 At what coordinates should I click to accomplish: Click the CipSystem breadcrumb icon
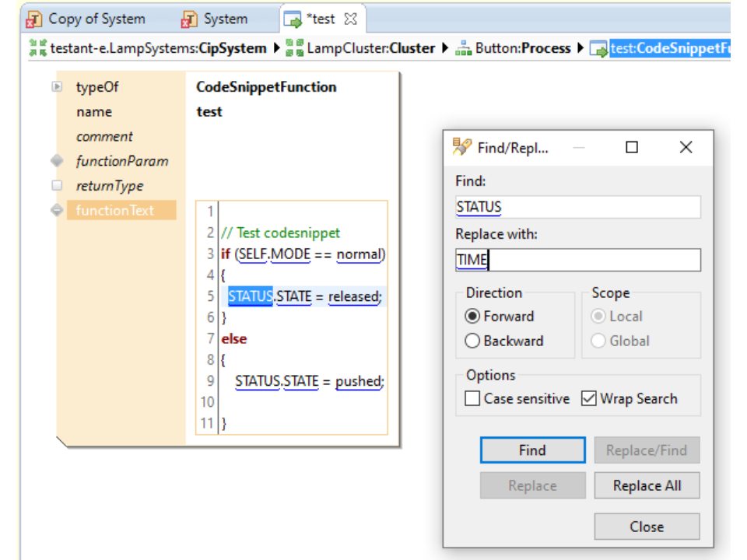tap(37, 48)
